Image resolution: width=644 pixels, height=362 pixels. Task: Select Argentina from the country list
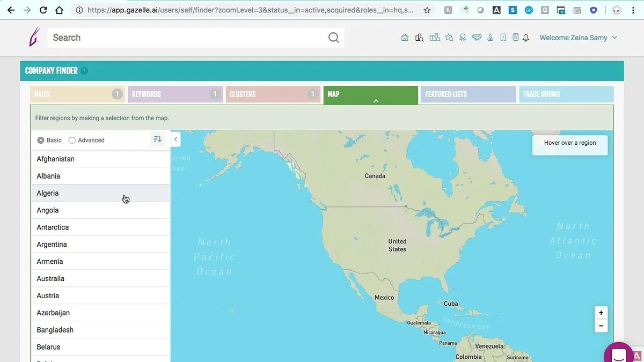coord(100,245)
